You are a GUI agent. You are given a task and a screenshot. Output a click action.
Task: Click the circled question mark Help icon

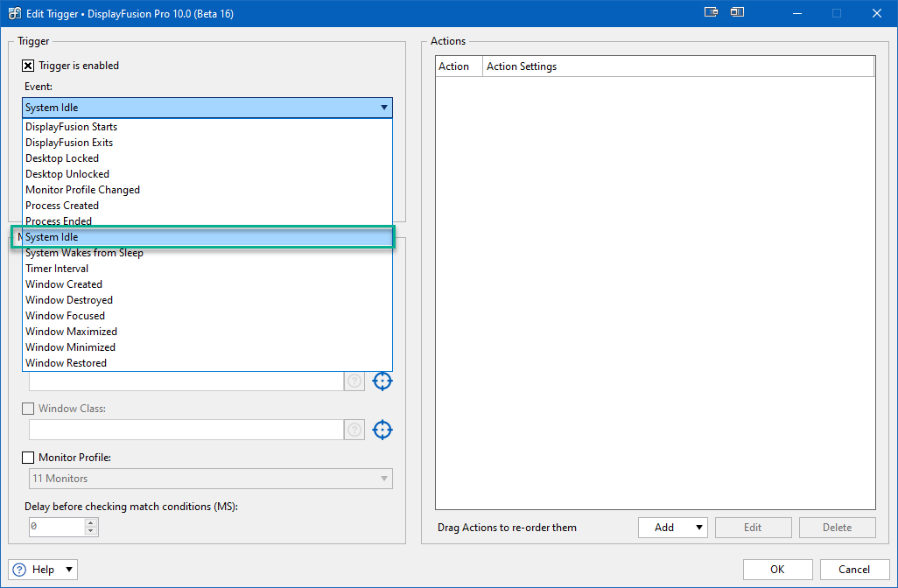[x=20, y=570]
